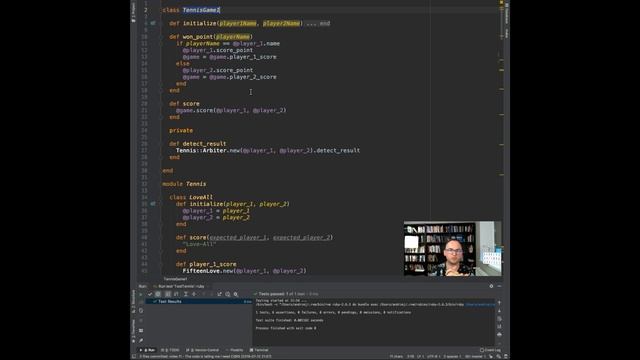Open Favorites side panel tab
The image size is (640, 360).
coord(133,330)
